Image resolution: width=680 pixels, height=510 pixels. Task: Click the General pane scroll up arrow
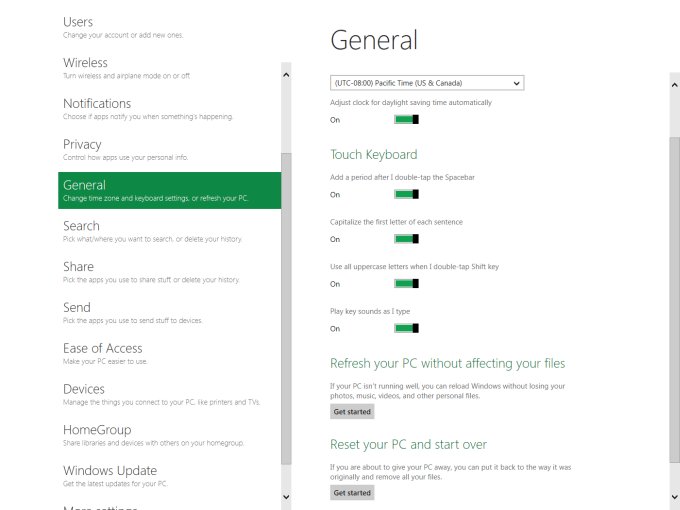674,85
